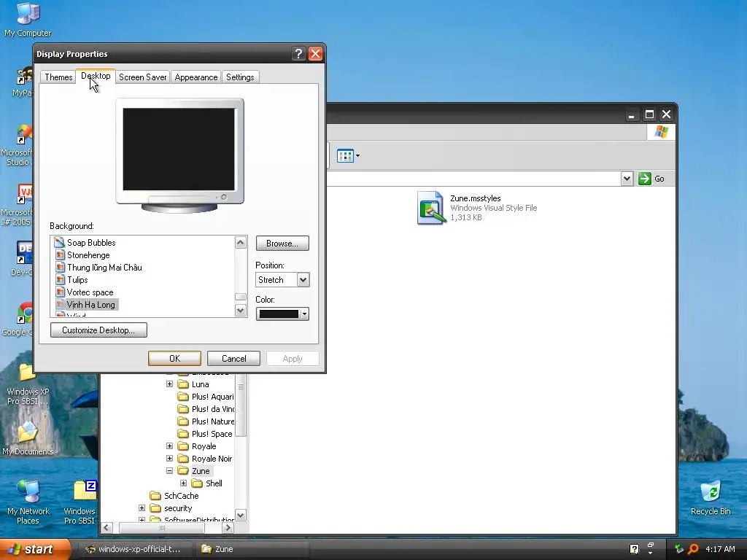Viewport: 747px width, 560px height.
Task: Confirm with the OK button
Action: pyautogui.click(x=174, y=359)
